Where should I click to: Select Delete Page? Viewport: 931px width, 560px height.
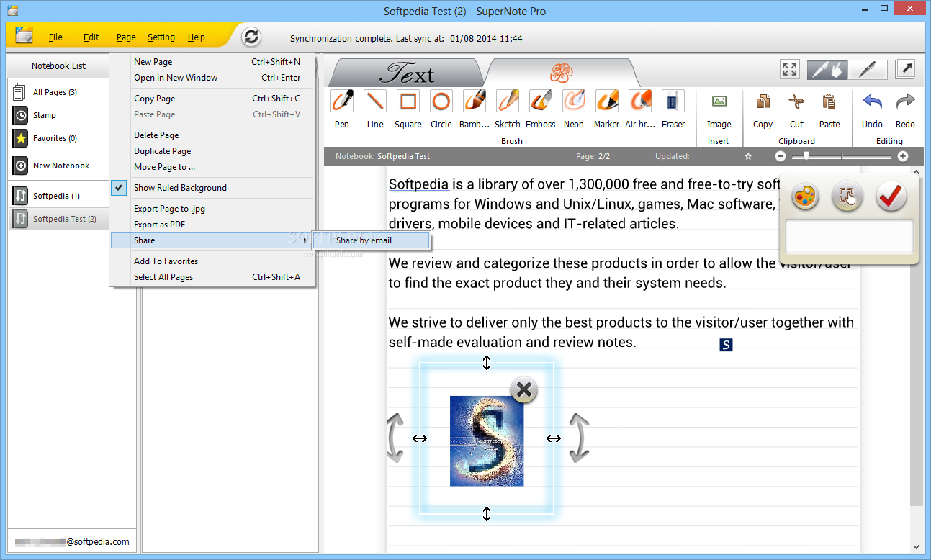(212, 135)
